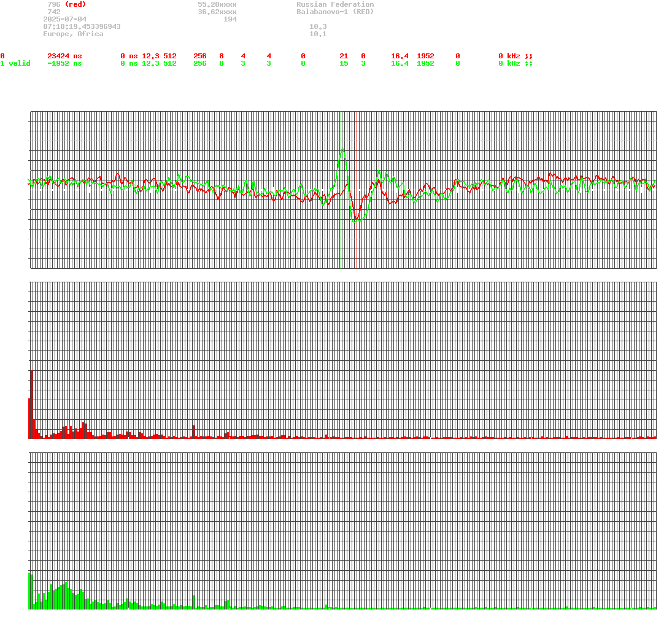Click the red "12.3" value
The image size is (672, 623).
click(x=150, y=56)
